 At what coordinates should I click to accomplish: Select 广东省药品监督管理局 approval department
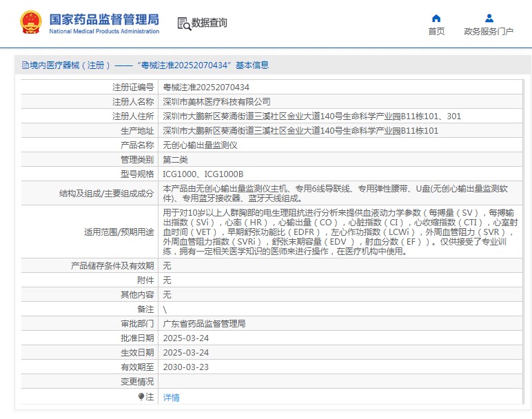pos(204,324)
